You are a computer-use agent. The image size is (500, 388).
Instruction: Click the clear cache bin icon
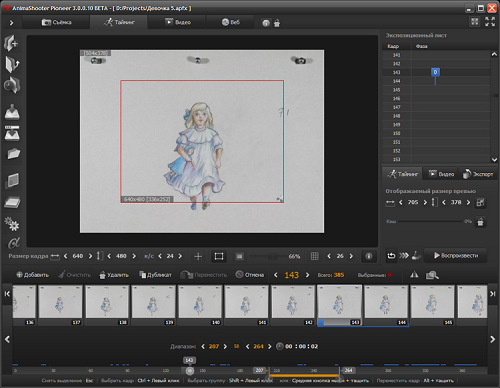[480, 222]
